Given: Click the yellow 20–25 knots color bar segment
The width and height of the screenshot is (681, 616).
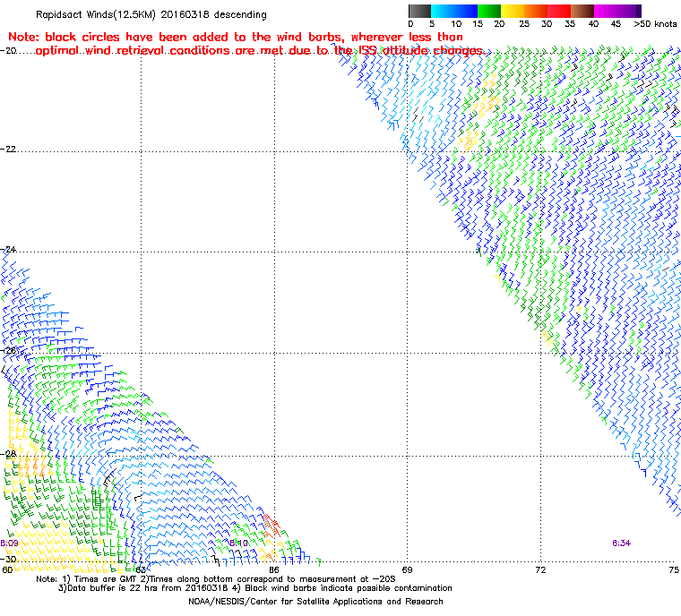Looking at the screenshot, I should (513, 11).
